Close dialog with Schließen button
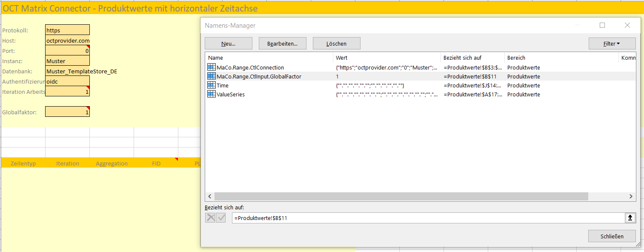 612,236
